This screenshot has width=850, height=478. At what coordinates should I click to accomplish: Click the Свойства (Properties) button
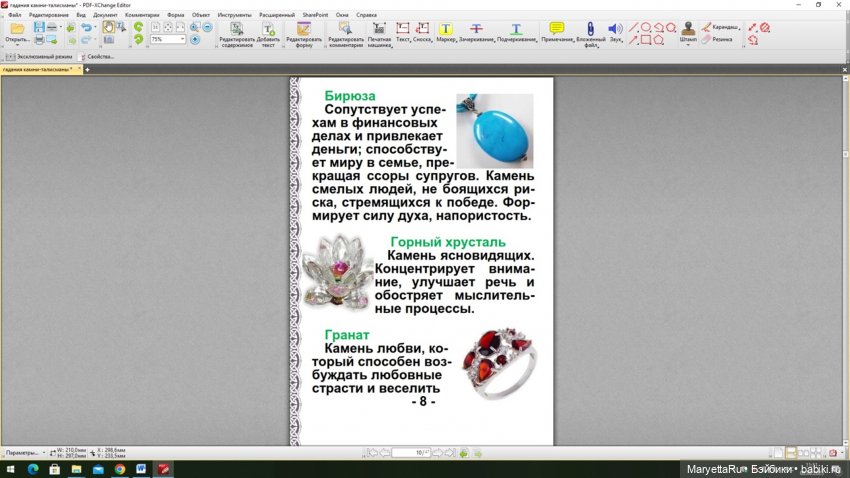point(99,56)
